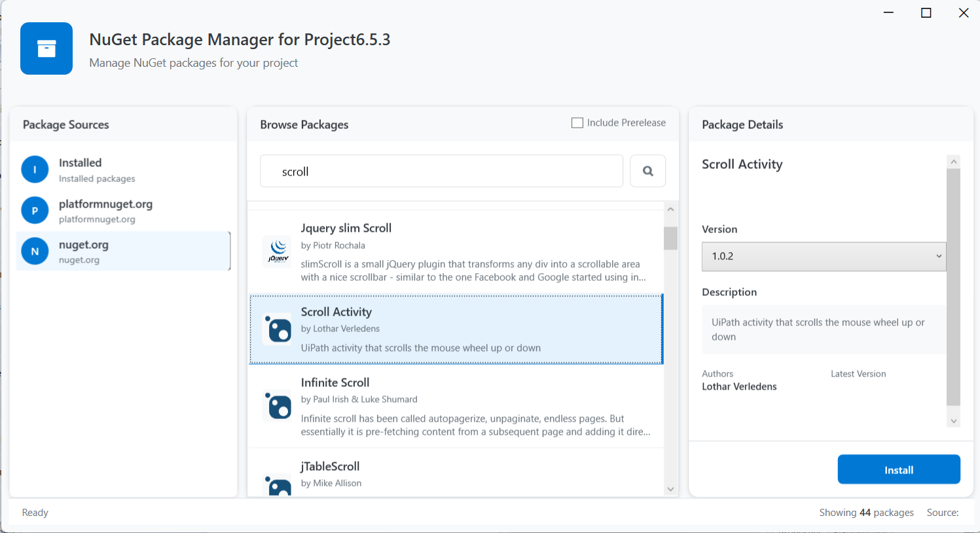This screenshot has height=533, width=980.
Task: Click author text by Lothar Verledens in list
Action: coord(340,329)
